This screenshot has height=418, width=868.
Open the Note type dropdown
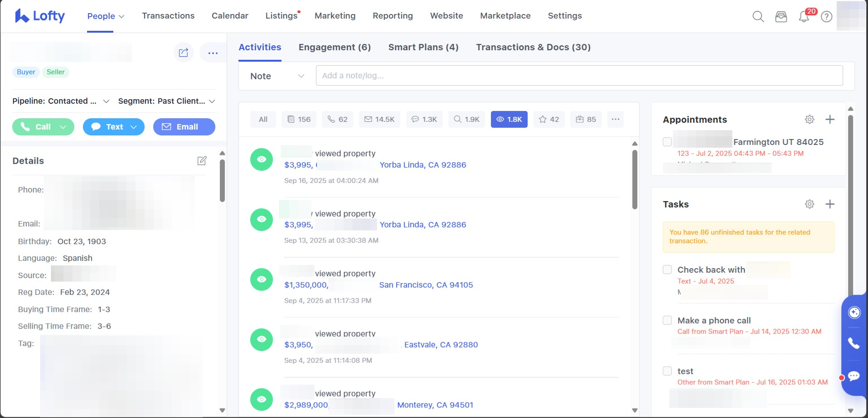pyautogui.click(x=276, y=76)
